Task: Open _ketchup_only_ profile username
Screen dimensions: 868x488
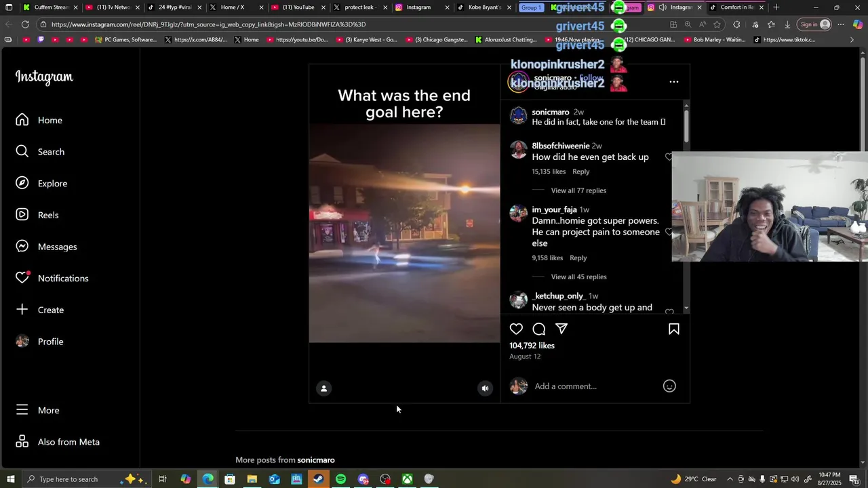Action: point(558,296)
